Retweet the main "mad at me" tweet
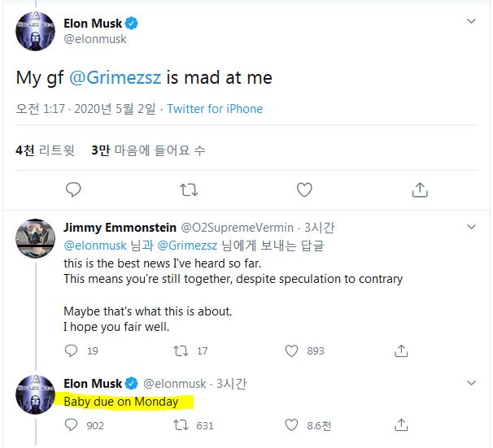Viewport: 493px width, 448px height. pyautogui.click(x=189, y=189)
